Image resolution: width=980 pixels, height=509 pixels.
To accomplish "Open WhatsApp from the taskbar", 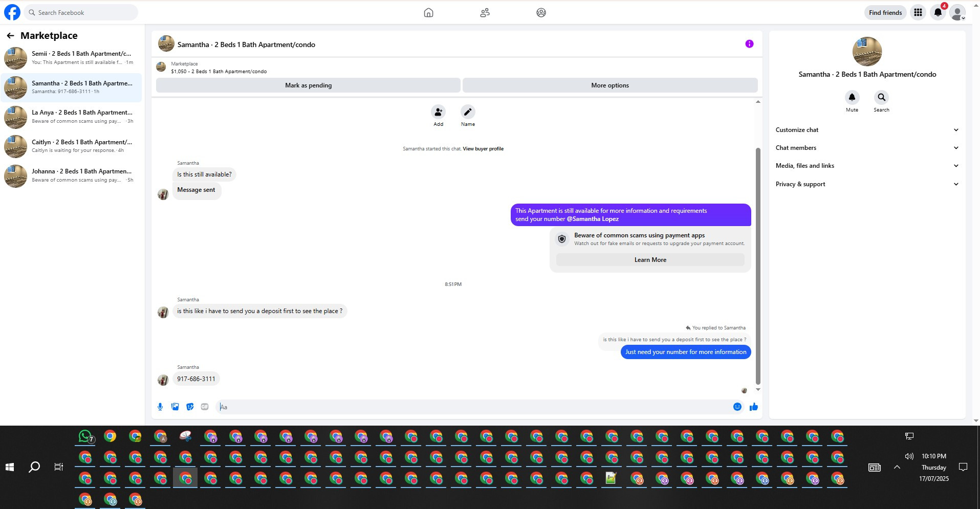I will point(85,436).
